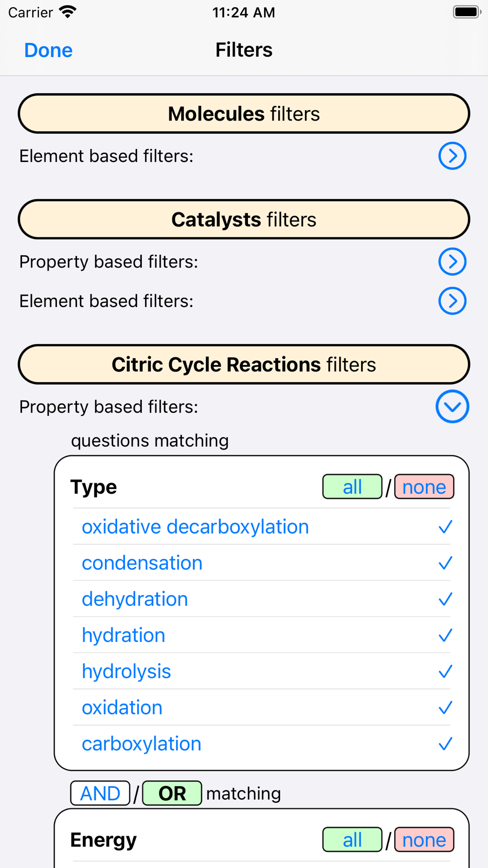
Task: Expand Catalysts element based filters chevron
Action: tap(452, 301)
